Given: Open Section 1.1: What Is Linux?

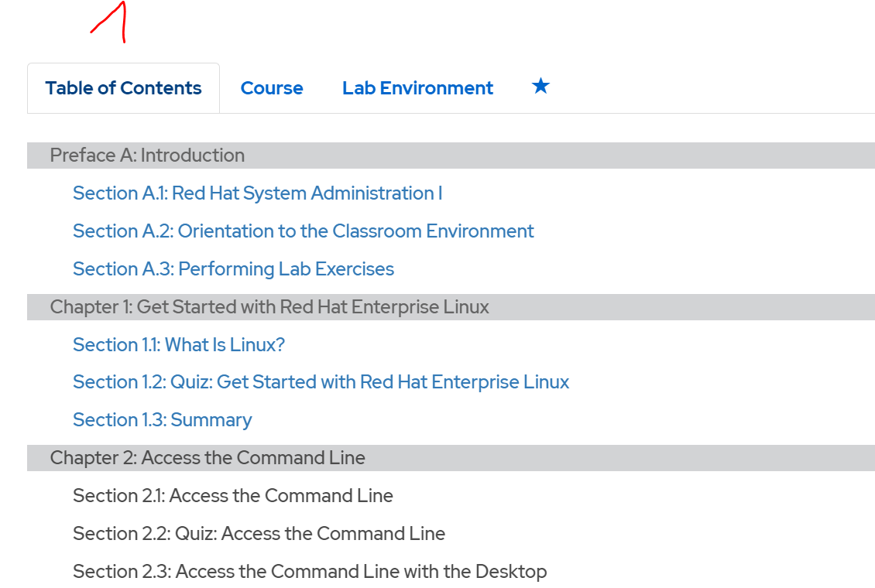Looking at the screenshot, I should [178, 344].
